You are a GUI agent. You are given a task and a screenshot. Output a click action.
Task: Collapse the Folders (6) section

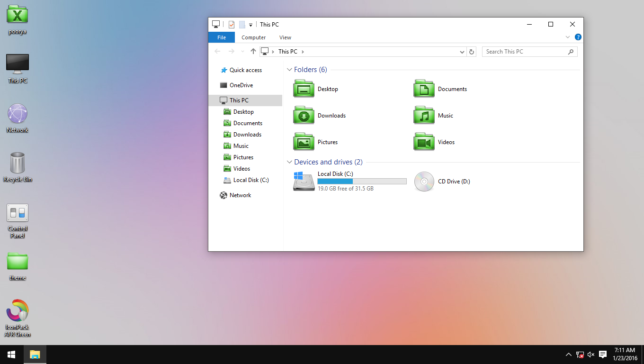point(289,69)
